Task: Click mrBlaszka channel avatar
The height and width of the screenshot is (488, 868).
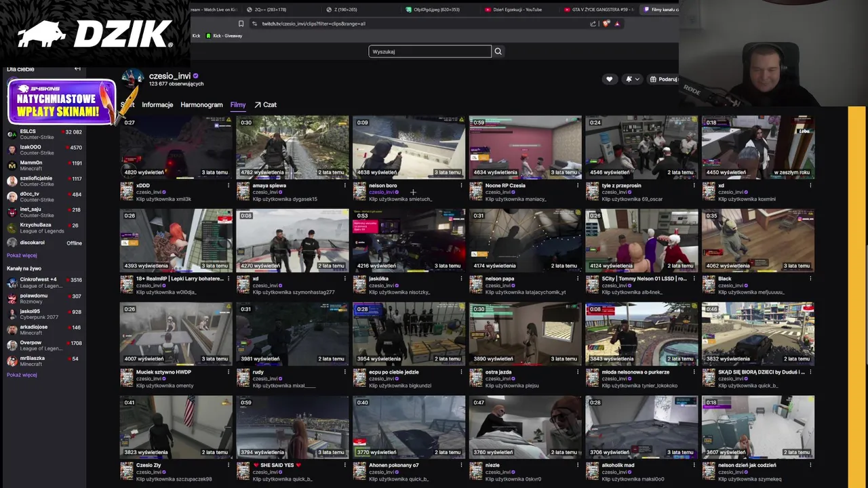Action: pyautogui.click(x=12, y=361)
